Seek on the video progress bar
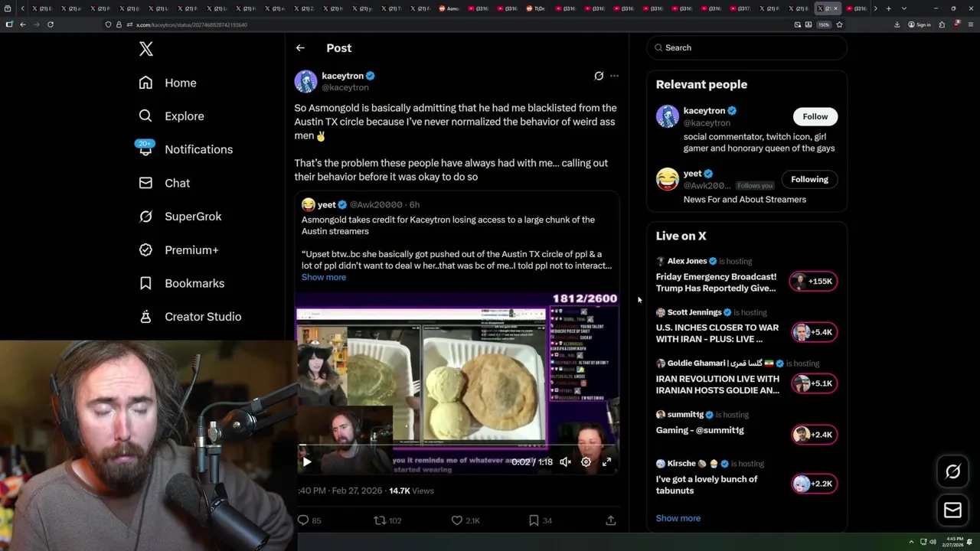 point(457,445)
